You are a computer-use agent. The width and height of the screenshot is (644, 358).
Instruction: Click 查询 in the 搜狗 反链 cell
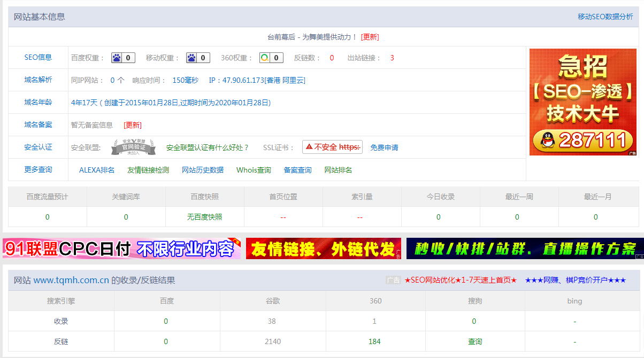pos(475,341)
